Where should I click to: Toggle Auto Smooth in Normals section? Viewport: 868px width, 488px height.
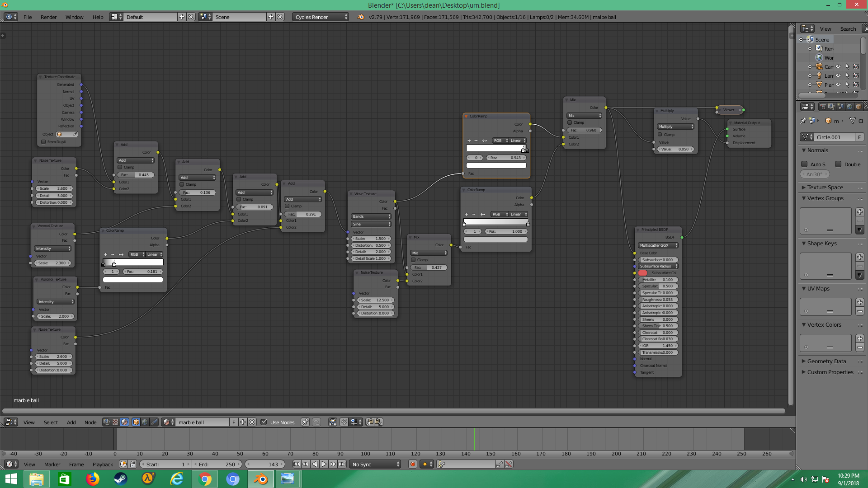point(805,164)
